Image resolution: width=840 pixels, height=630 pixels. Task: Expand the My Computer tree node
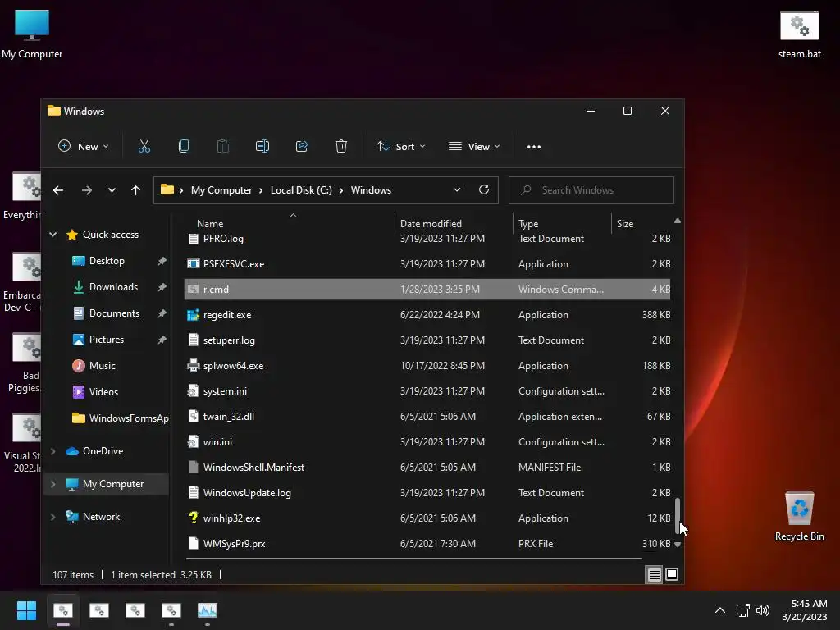pos(53,484)
